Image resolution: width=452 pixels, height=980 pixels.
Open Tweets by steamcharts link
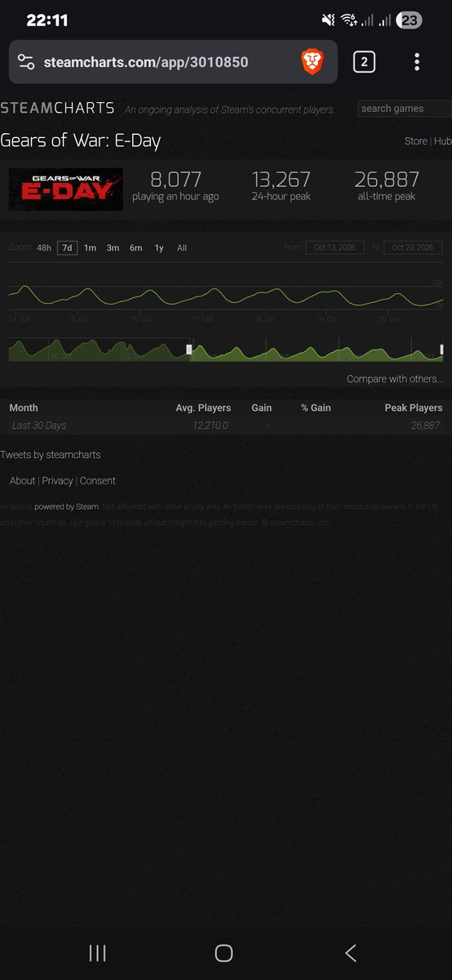51,455
